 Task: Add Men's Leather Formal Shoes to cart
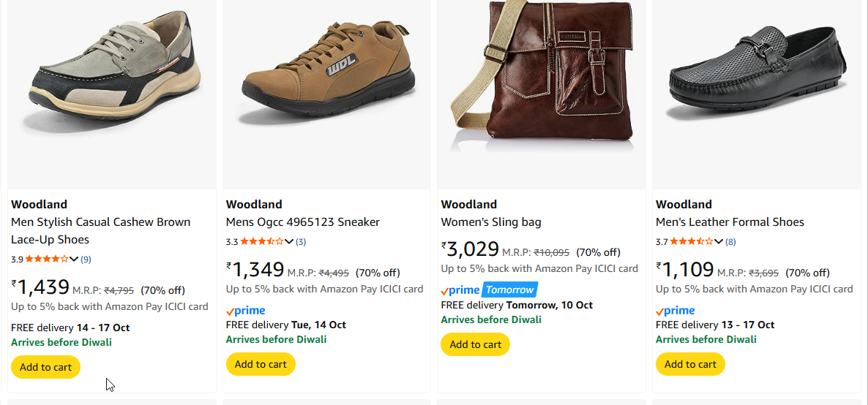tap(690, 364)
